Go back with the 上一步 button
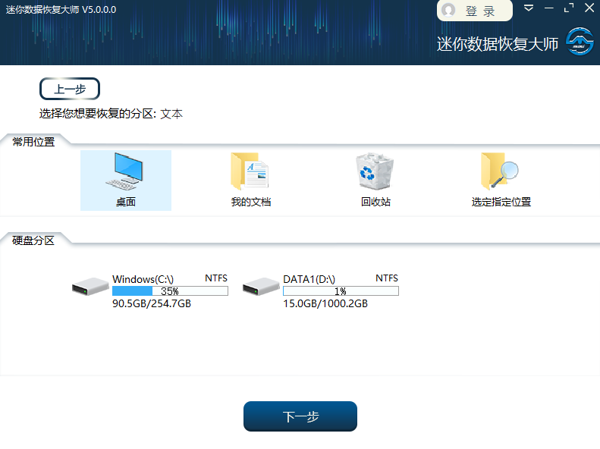Screen dimensions: 600x449 (70, 89)
